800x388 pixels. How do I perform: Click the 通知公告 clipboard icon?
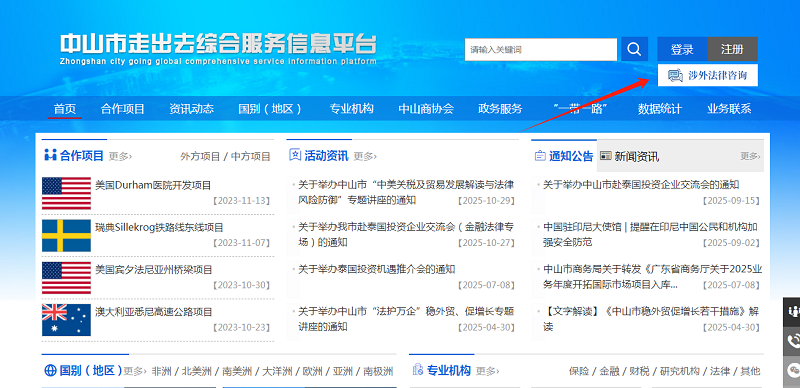540,156
